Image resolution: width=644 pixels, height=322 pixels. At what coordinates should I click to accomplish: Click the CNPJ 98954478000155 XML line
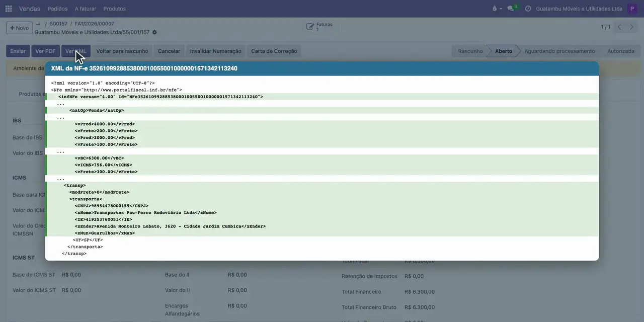coord(111,206)
